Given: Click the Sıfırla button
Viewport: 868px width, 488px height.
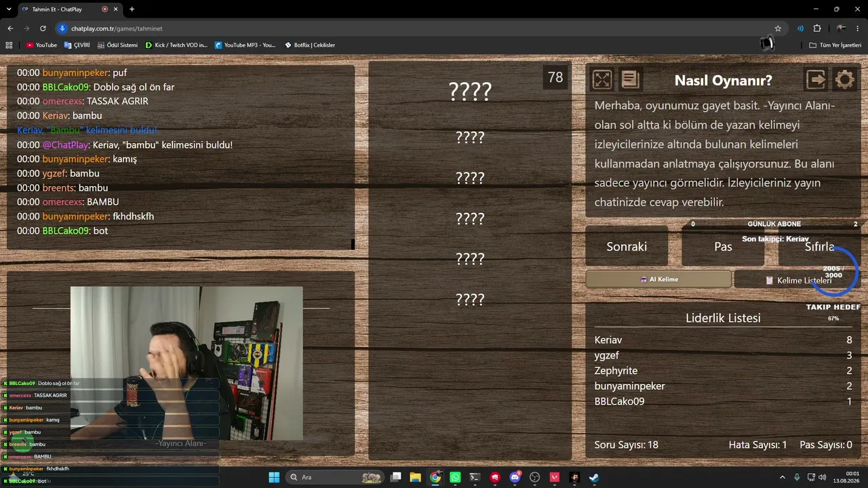Looking at the screenshot, I should 819,247.
